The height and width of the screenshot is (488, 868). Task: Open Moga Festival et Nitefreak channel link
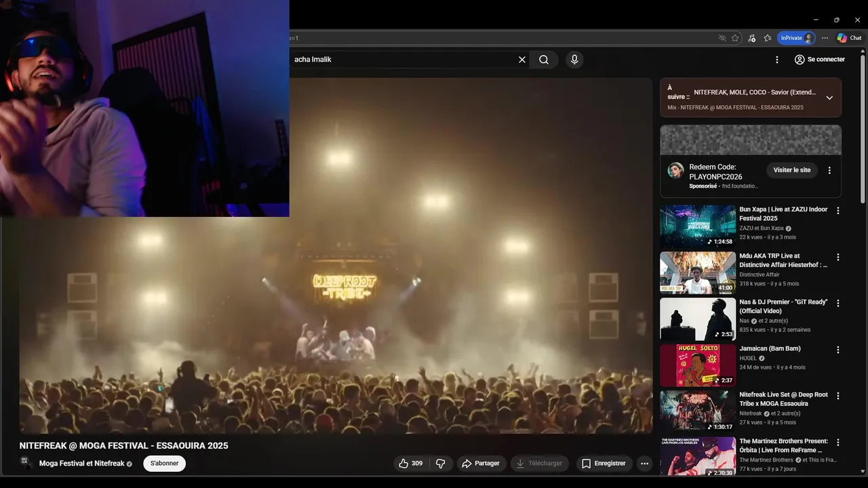(x=81, y=464)
